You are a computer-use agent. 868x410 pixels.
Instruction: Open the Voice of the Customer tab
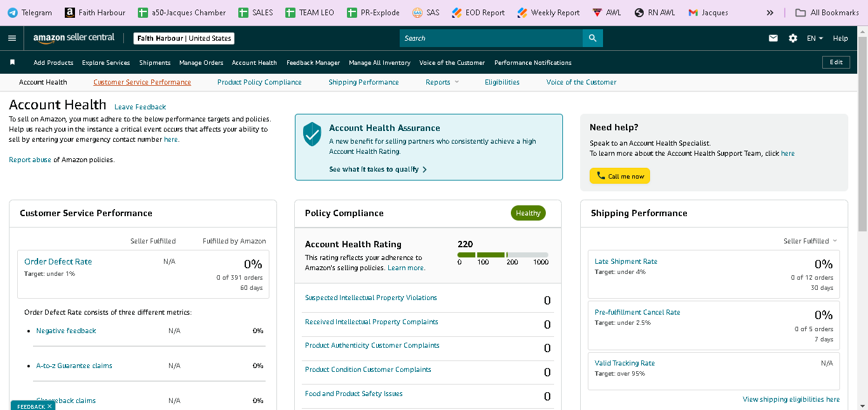pos(581,82)
